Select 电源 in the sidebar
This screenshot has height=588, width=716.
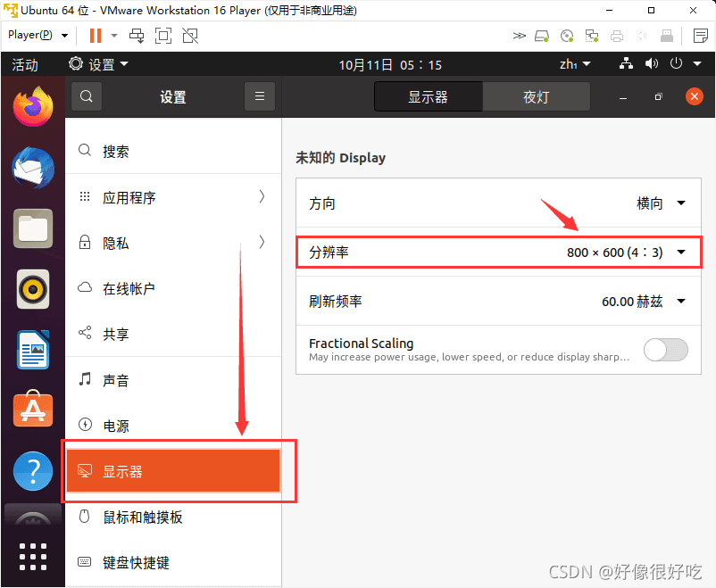coord(173,426)
